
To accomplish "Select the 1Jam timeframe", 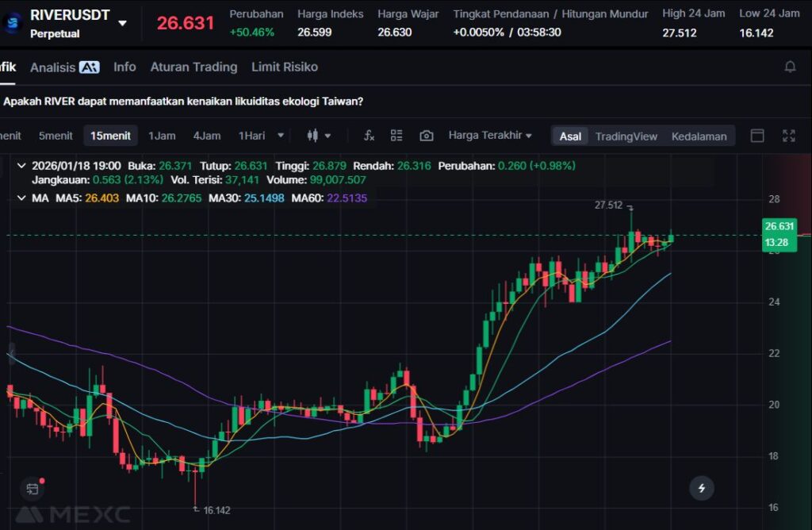I will (162, 136).
